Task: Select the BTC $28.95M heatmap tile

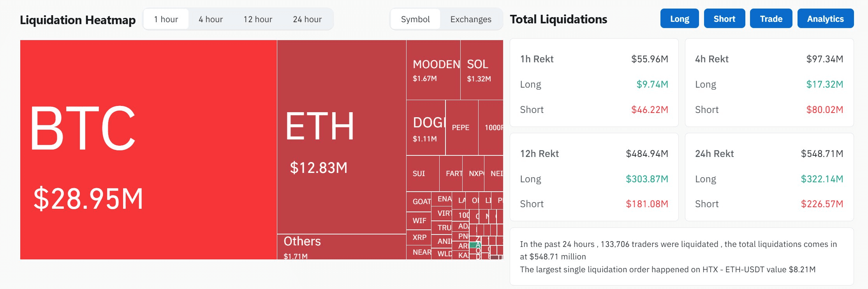Action: click(148, 150)
